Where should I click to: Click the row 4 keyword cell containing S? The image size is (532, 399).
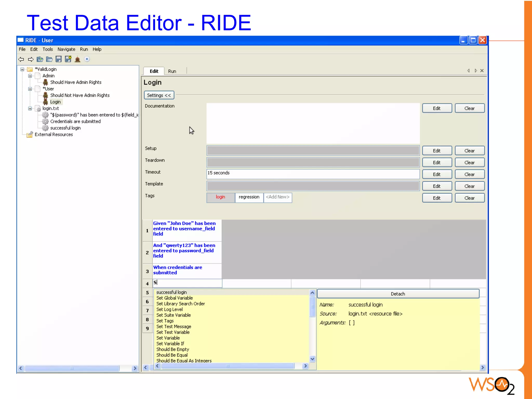[x=187, y=283]
